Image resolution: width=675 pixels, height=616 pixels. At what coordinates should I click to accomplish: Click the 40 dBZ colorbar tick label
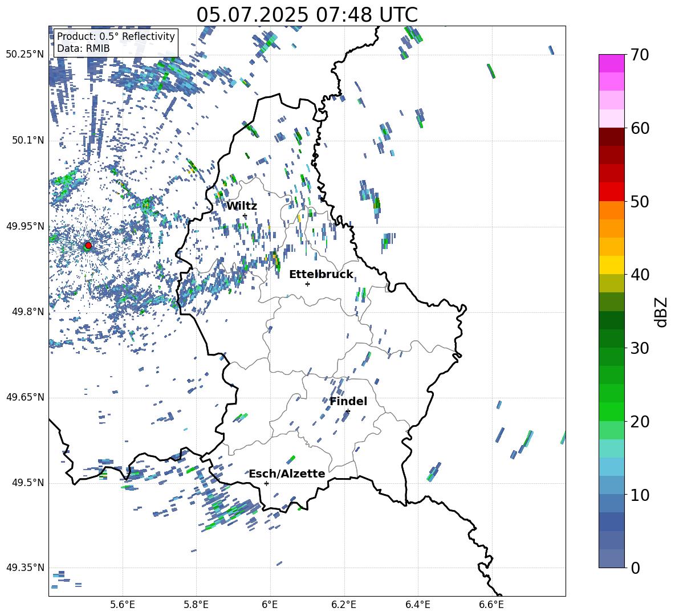click(x=640, y=275)
